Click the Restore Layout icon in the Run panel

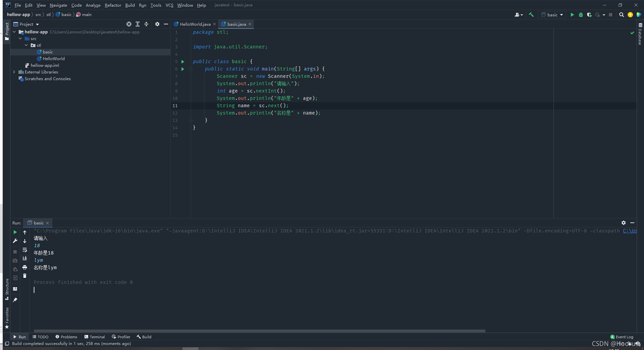[15, 289]
